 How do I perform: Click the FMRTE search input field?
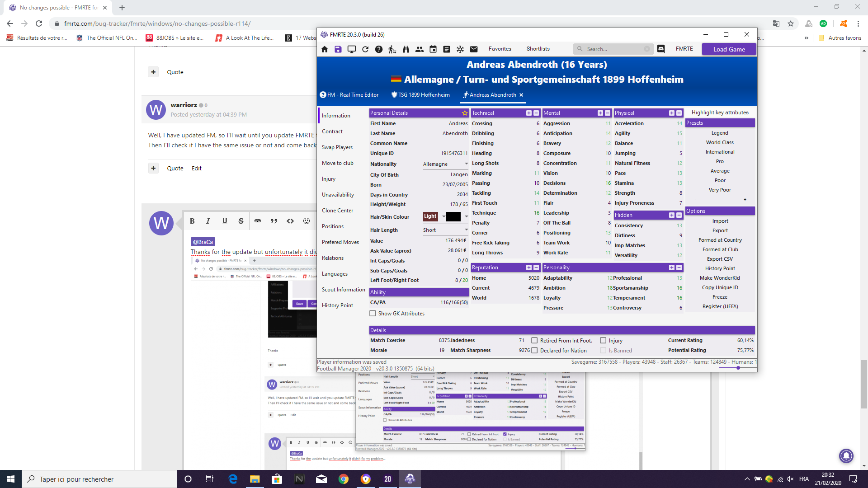(613, 49)
